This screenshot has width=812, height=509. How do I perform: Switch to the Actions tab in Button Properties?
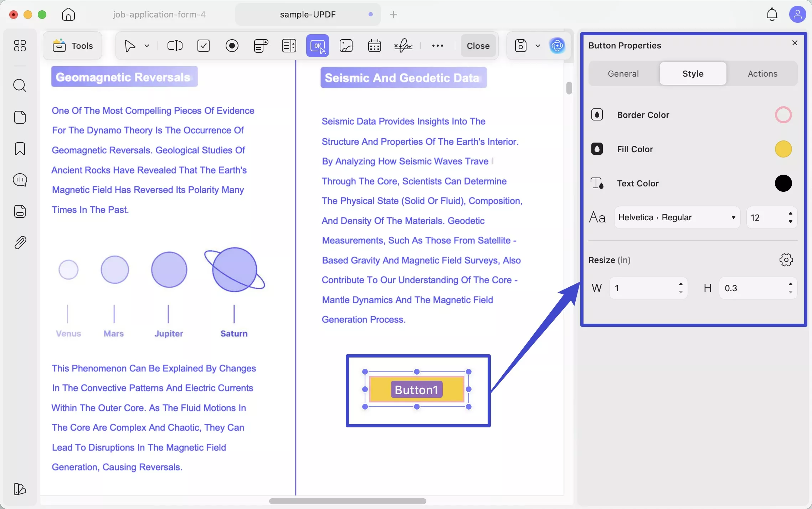pos(762,73)
